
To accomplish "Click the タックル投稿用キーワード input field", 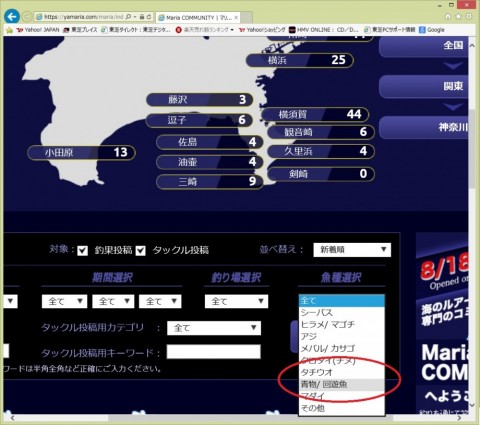I will pyautogui.click(x=214, y=352).
